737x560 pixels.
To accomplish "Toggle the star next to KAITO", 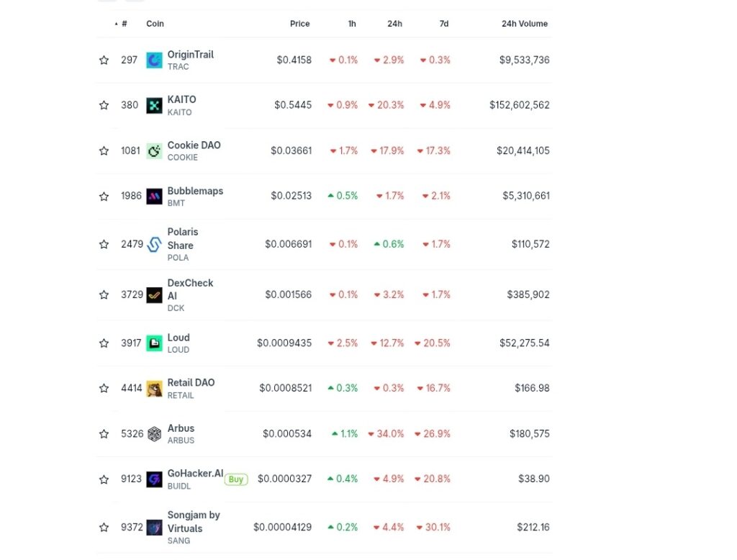I will click(104, 105).
